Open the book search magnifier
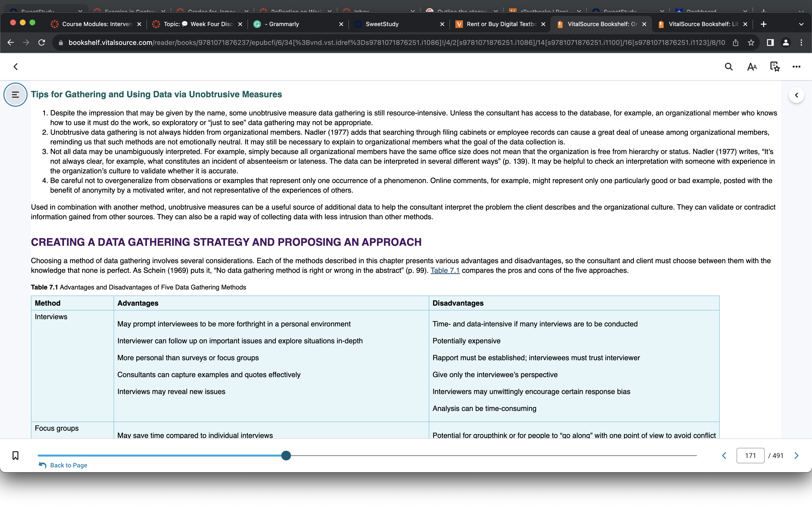The height and width of the screenshot is (507, 812). coord(728,67)
